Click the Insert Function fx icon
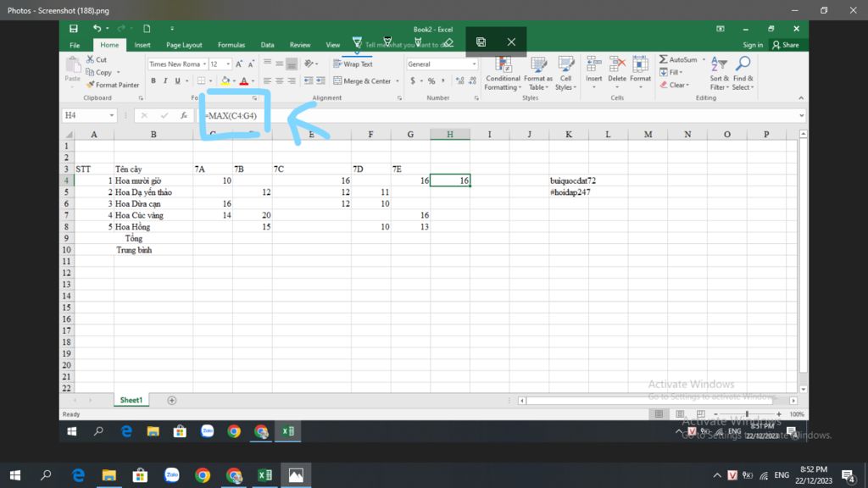Viewport: 868px width, 488px height. (184, 115)
